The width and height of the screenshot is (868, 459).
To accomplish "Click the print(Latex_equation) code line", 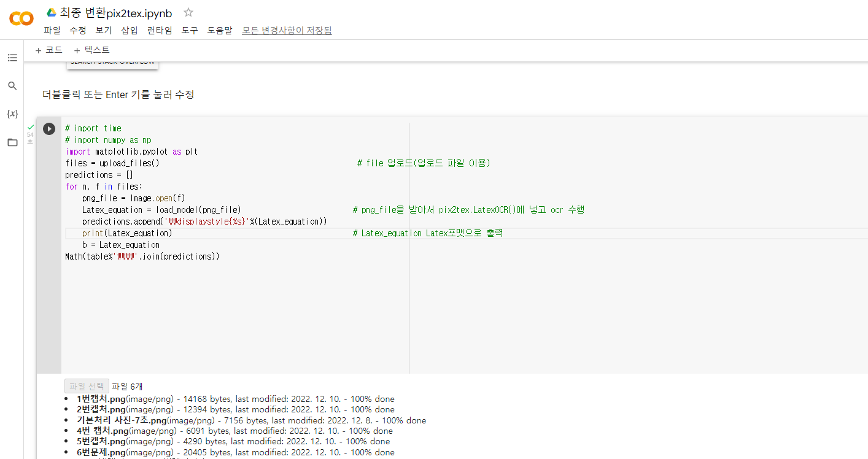I will [x=127, y=233].
